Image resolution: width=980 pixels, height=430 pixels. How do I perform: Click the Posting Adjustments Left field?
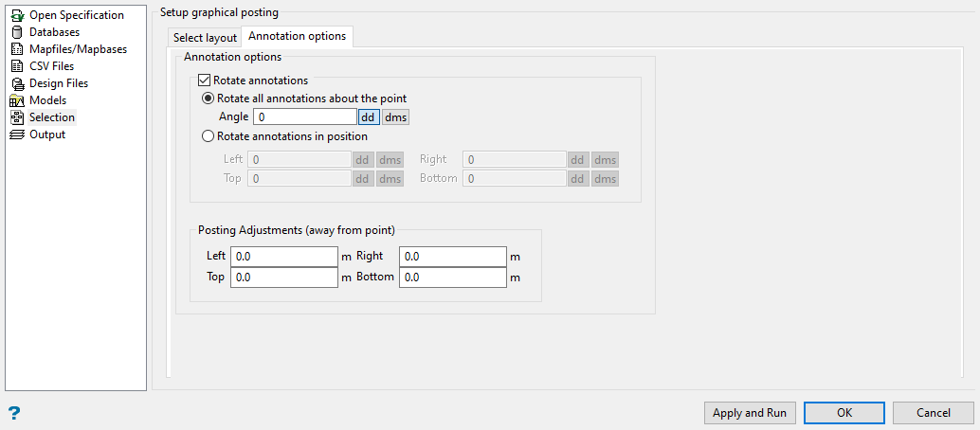(284, 257)
